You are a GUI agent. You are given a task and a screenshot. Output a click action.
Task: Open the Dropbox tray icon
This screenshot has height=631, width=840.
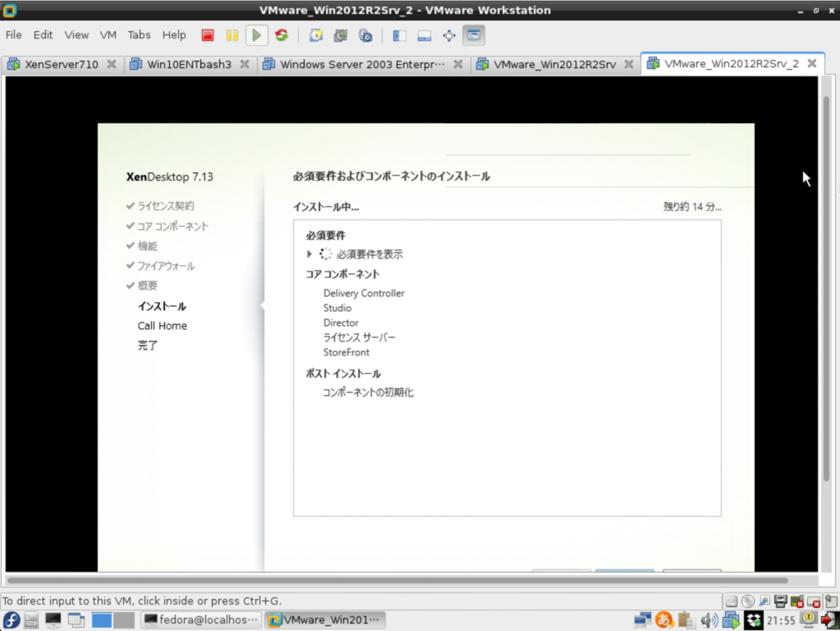pyautogui.click(x=754, y=620)
